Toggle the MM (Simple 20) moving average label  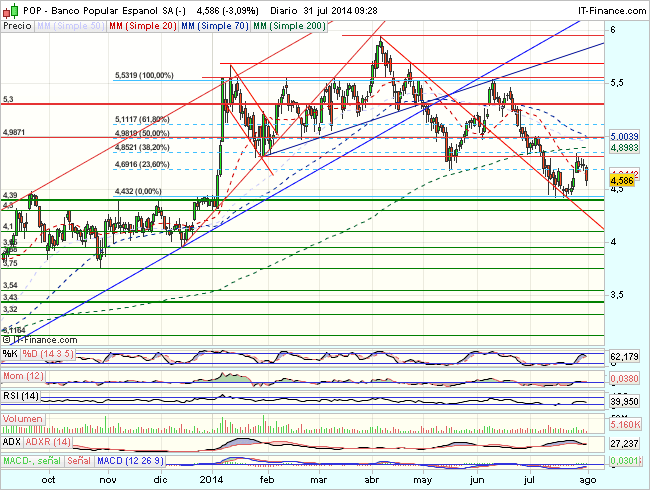point(142,26)
